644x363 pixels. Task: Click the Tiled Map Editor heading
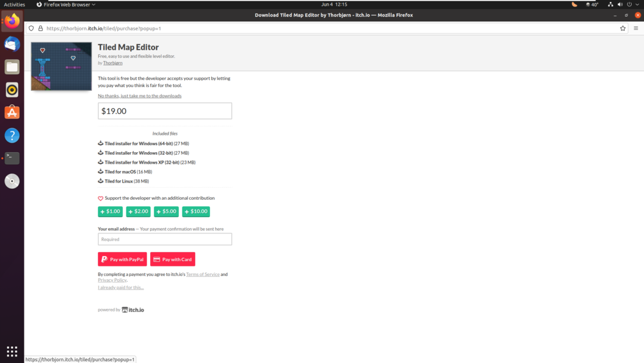pyautogui.click(x=128, y=47)
